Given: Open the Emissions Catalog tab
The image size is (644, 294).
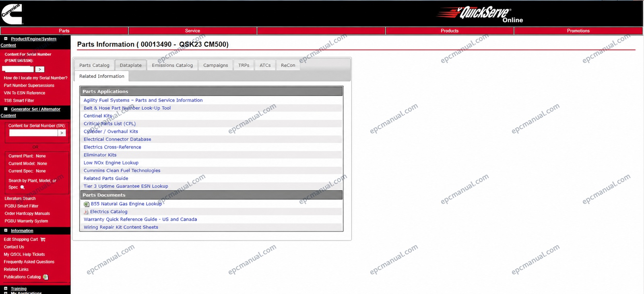Looking at the screenshot, I should 172,65.
